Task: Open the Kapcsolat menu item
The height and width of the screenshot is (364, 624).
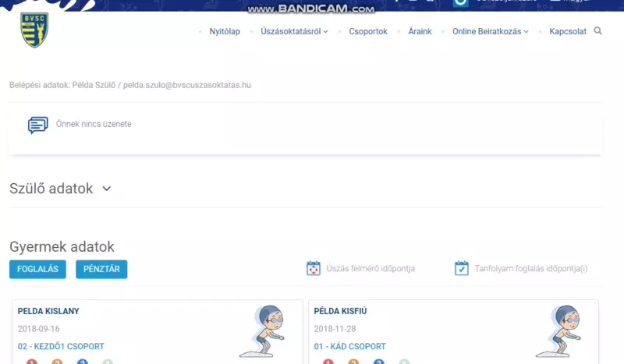Action: 568,32
